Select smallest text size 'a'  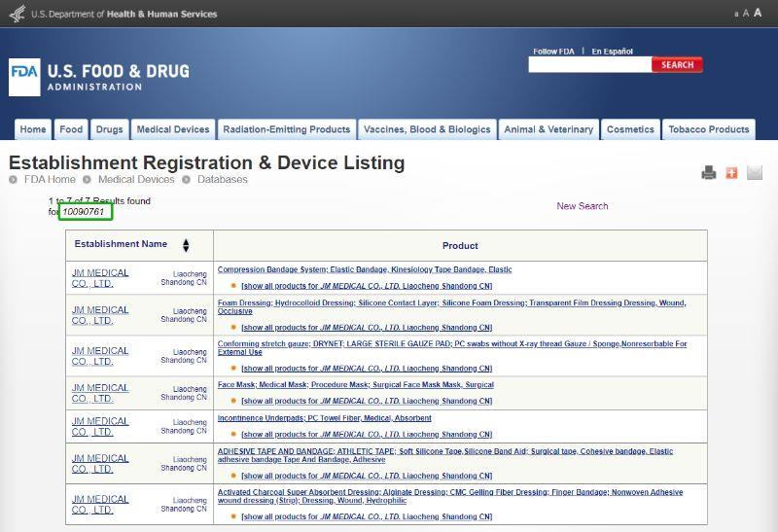point(736,15)
